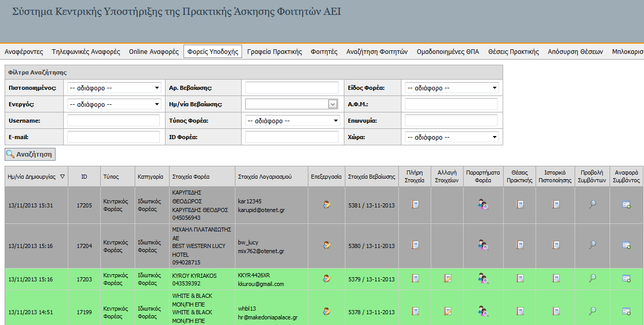View incidents magnifier for ID 17205

(593, 204)
